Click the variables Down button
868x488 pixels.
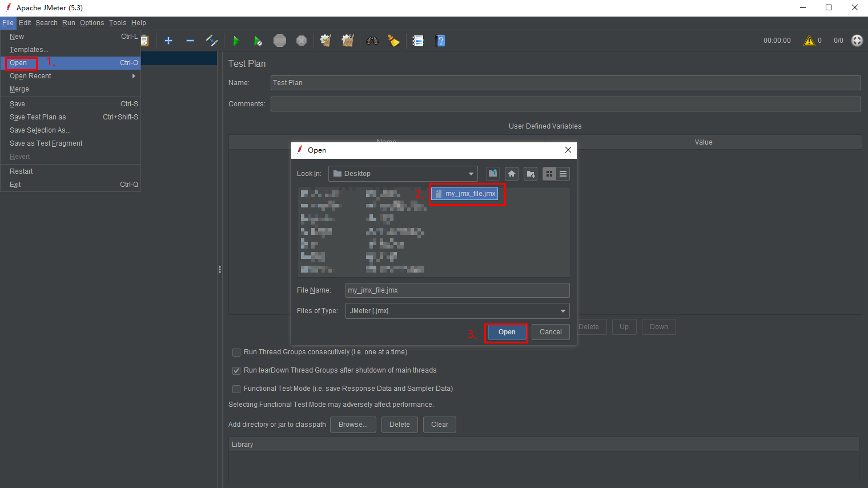point(659,327)
